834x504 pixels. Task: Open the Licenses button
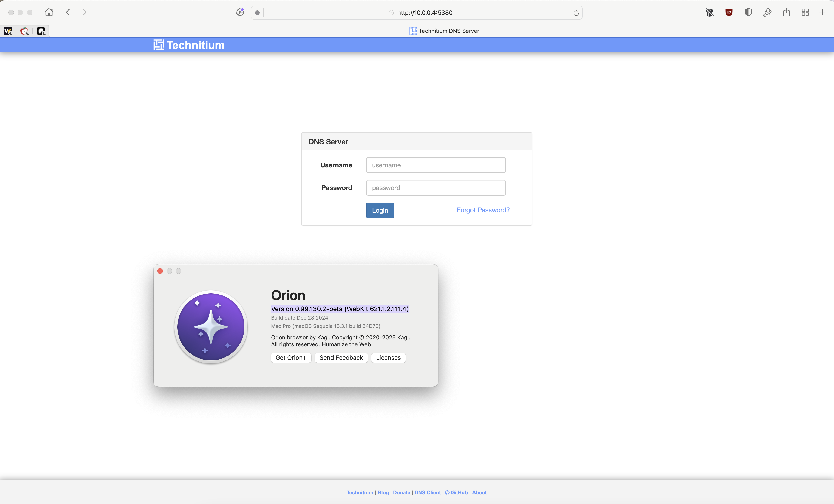tap(388, 357)
